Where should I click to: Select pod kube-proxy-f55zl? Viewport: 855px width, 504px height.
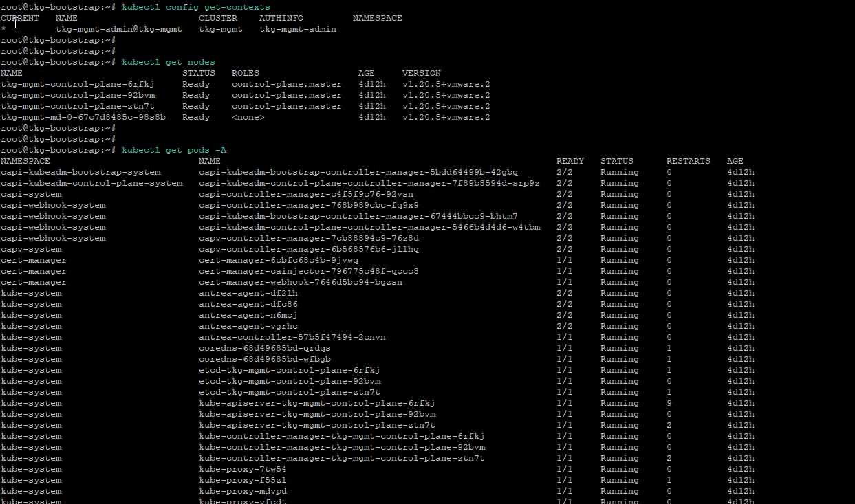(243, 480)
